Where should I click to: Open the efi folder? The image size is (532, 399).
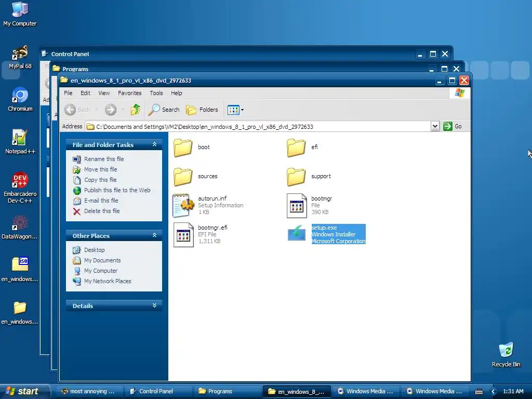(296, 147)
